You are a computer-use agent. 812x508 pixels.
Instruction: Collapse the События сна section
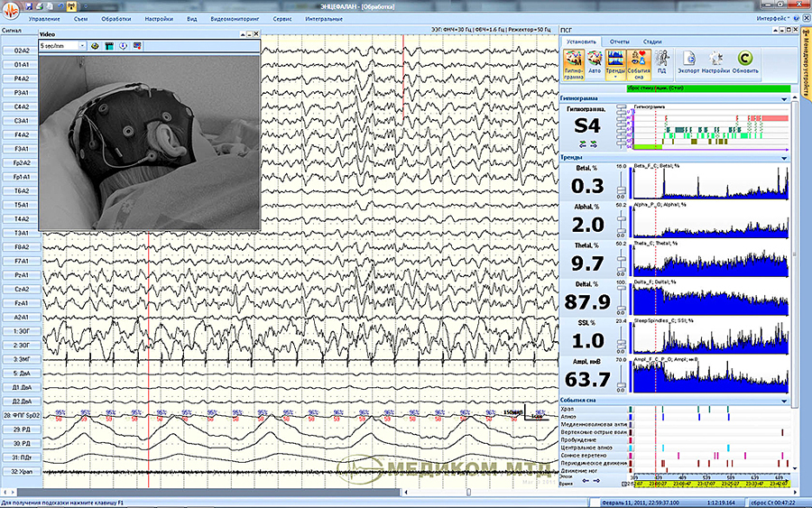pyautogui.click(x=783, y=400)
